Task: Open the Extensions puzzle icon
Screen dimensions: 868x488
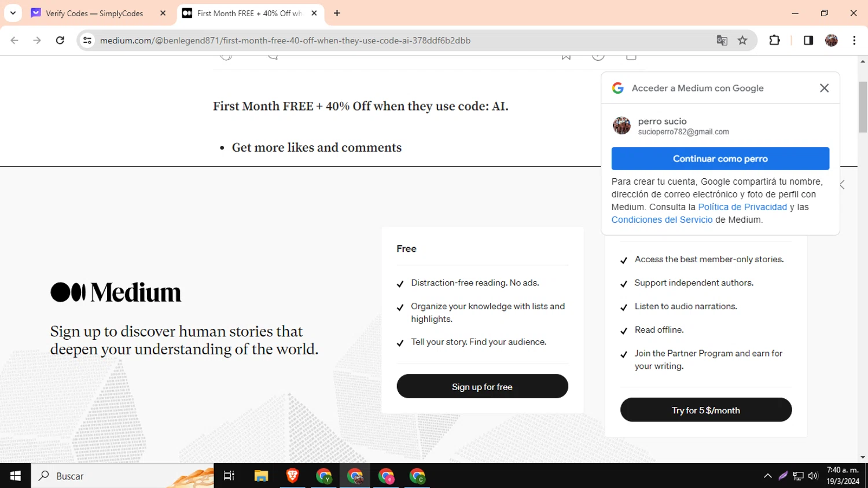Action: 774,41
